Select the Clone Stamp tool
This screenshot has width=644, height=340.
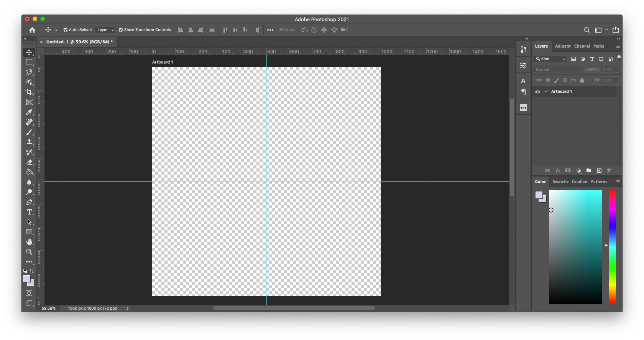(29, 142)
